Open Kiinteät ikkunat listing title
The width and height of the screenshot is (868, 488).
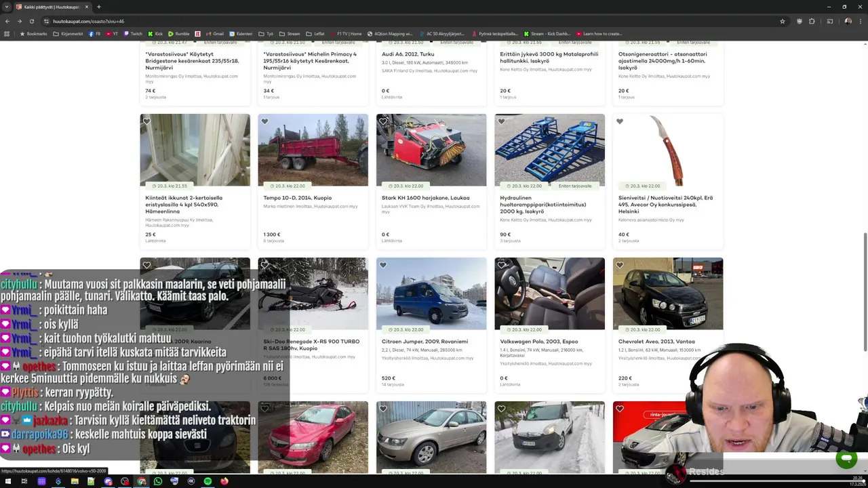click(184, 205)
